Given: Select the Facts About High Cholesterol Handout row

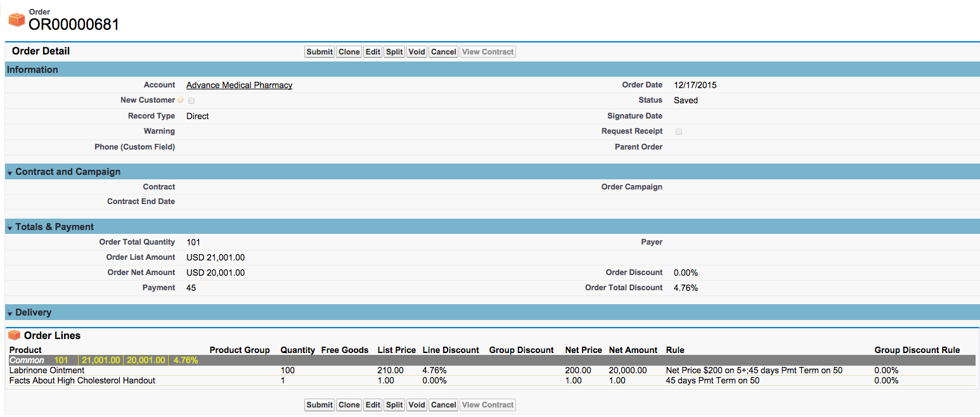Looking at the screenshot, I should click(x=82, y=380).
